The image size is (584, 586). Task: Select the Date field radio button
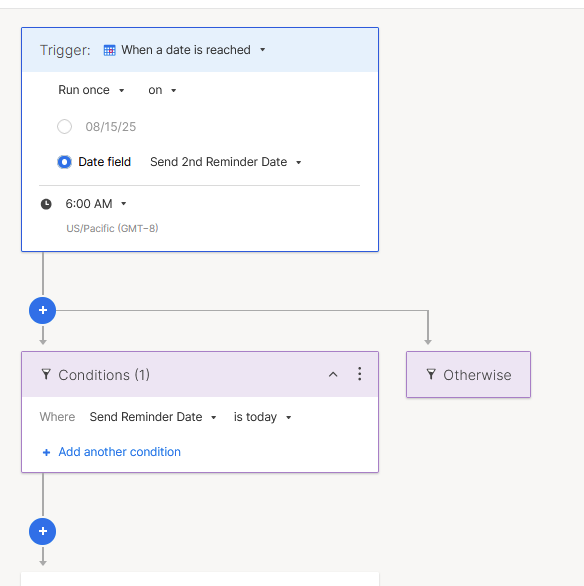click(x=64, y=162)
